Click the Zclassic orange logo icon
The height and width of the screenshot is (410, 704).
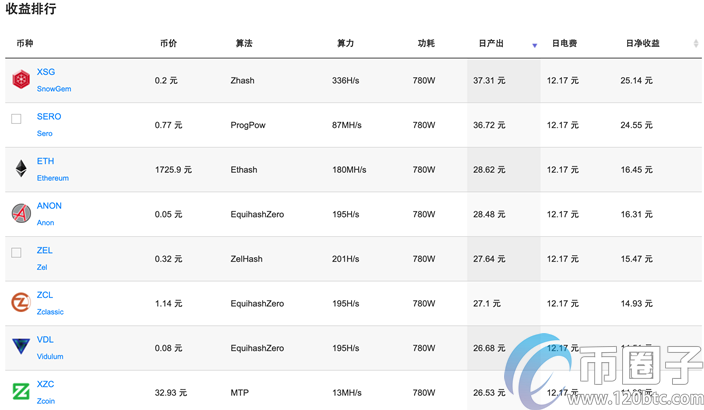(21, 302)
